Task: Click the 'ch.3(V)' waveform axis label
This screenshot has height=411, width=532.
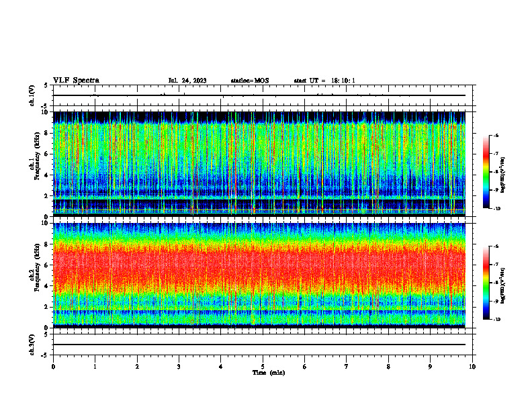Action: (x=32, y=345)
